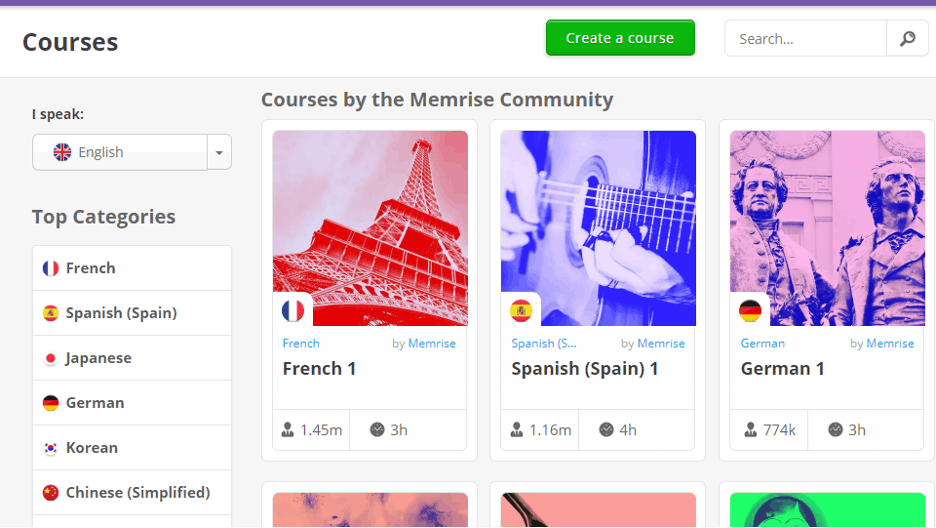
Task: Open Chinese (Simplified) category
Action: click(x=132, y=493)
